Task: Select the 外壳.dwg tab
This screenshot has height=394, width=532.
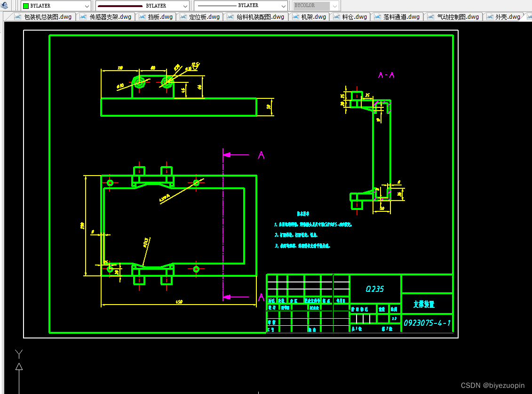Action: tap(504, 16)
